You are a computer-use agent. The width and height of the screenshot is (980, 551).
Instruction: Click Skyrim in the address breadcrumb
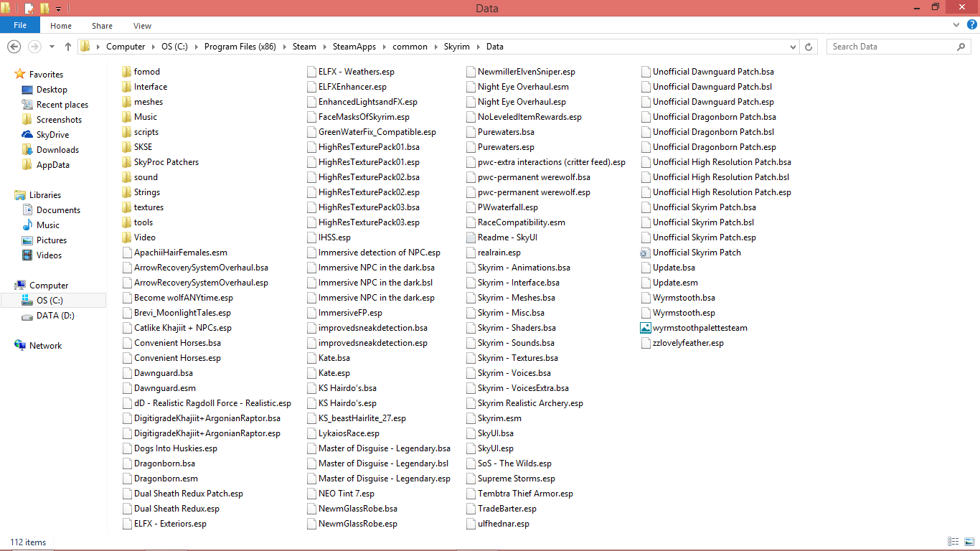(x=457, y=47)
